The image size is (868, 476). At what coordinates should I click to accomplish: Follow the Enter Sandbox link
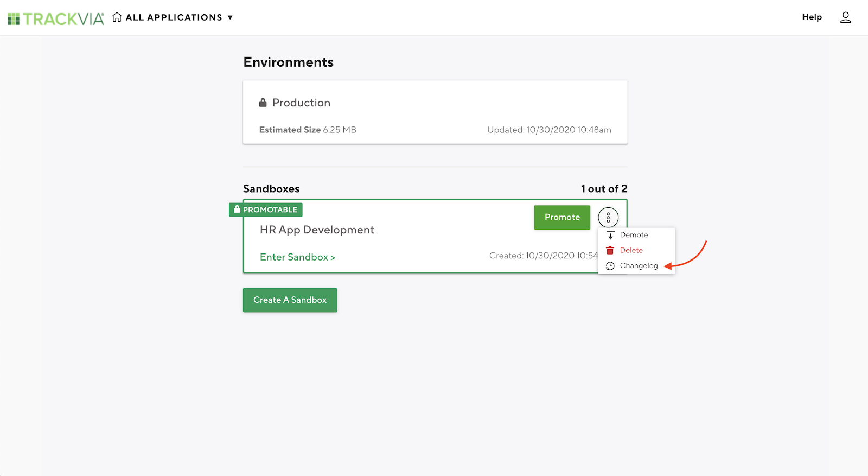coord(297,257)
